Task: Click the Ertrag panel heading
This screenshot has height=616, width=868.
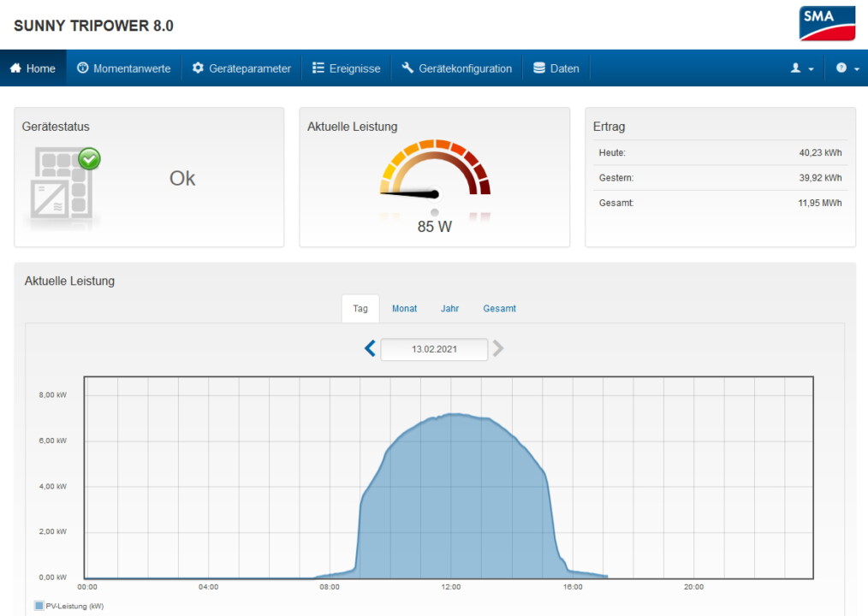Action: (x=609, y=126)
